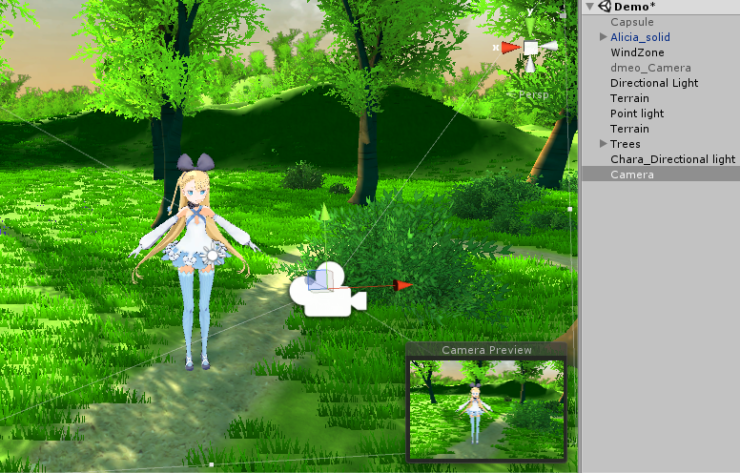Select Directional Light in the hierarchy
Screen dimensions: 740x473
click(x=654, y=83)
